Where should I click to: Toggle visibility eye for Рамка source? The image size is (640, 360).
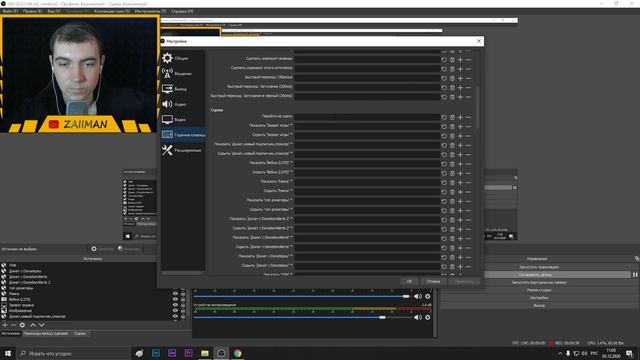(x=176, y=293)
